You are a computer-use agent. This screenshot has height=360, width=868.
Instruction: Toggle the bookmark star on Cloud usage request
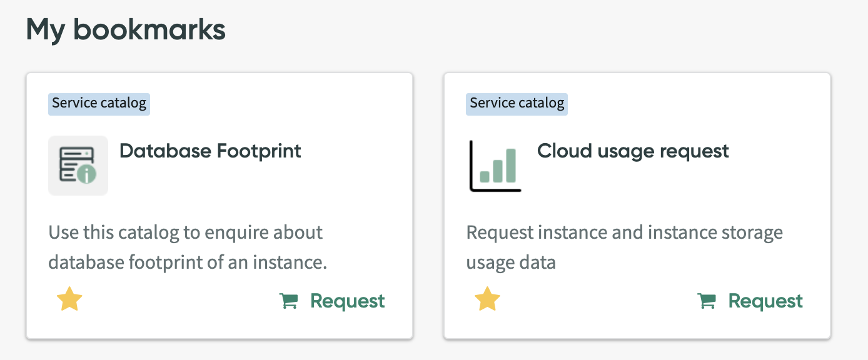point(487,300)
